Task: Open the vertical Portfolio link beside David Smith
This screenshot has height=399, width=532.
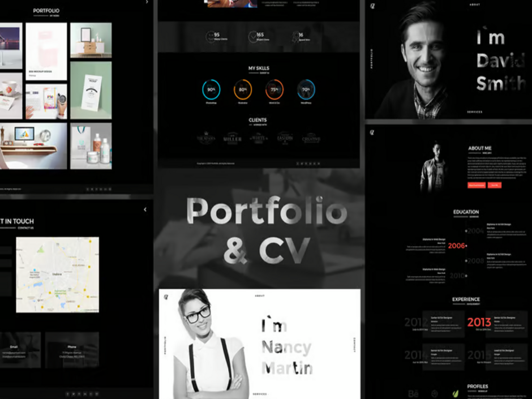Action: coord(372,59)
